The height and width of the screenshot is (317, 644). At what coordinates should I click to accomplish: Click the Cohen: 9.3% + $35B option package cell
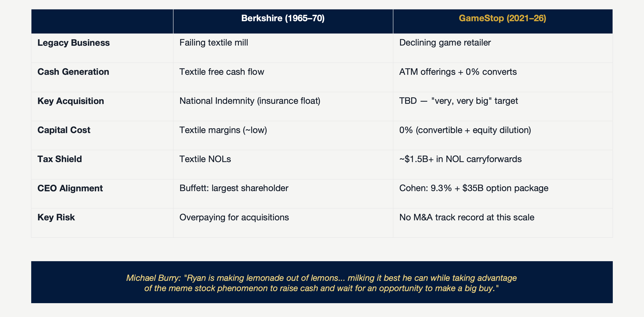(473, 188)
